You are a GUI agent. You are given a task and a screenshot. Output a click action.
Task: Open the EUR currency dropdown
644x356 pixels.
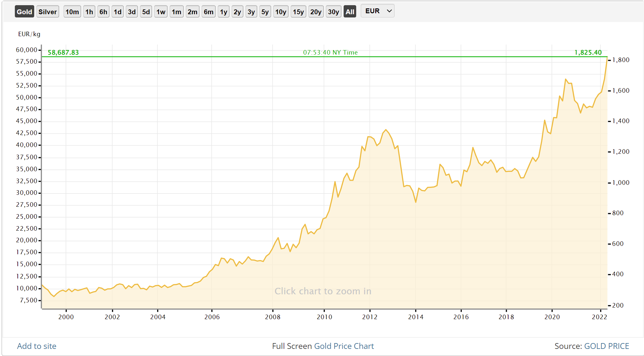coord(377,11)
